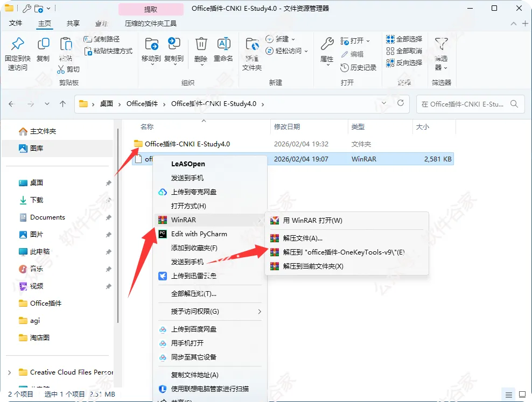Click the Properties wrench icon
Viewport: 532px width, 402px height.
click(x=327, y=44)
